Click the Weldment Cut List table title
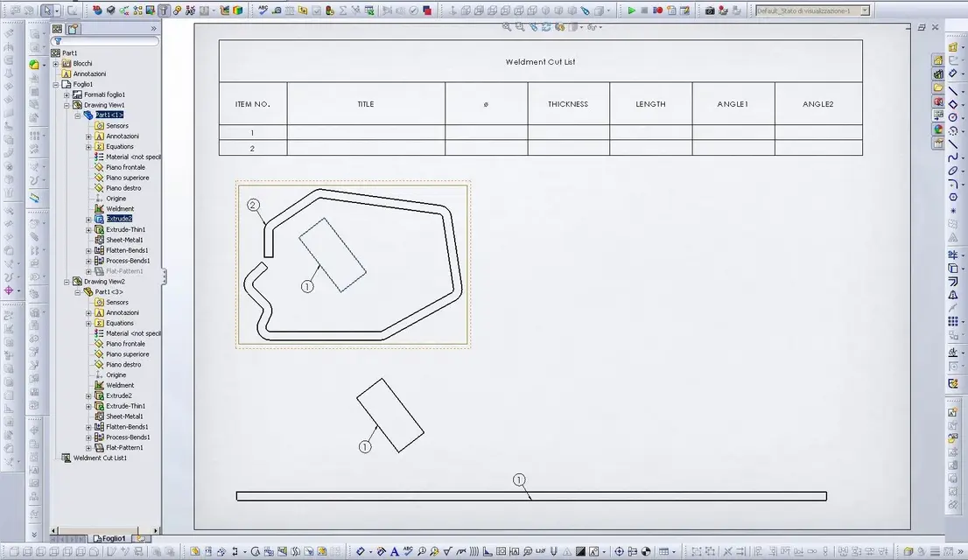Screen dimensions: 968x560 pos(540,62)
